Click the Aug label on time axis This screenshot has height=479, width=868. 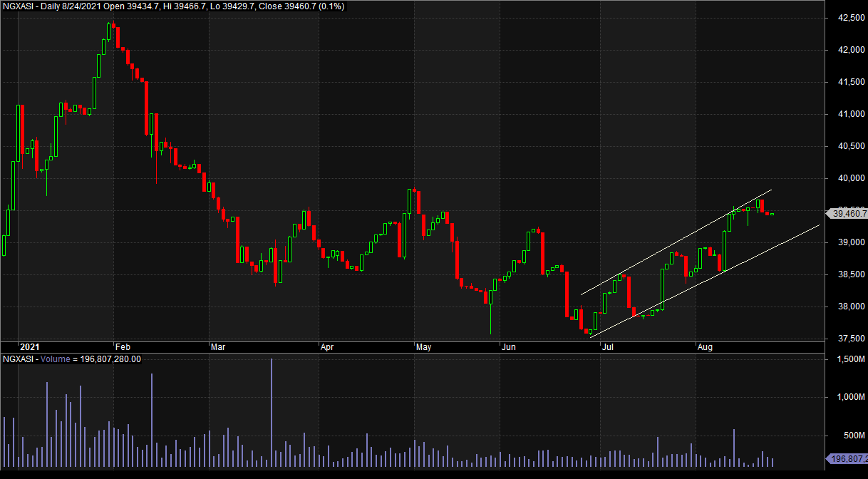tap(704, 347)
